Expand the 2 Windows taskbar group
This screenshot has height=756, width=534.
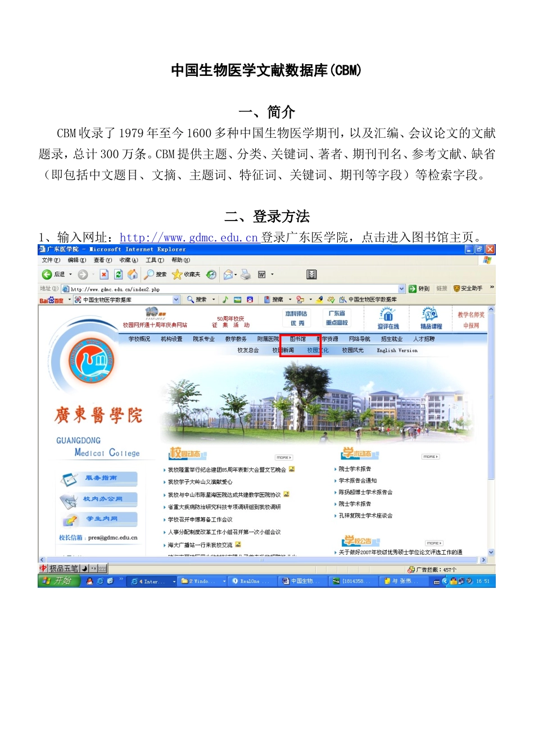click(224, 581)
